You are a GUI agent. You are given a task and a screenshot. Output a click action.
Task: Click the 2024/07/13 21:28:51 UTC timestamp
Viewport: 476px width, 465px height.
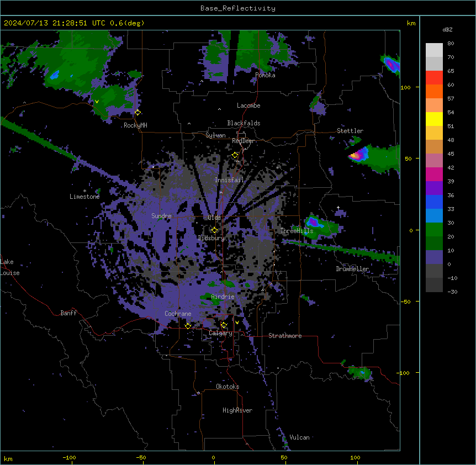coord(55,23)
